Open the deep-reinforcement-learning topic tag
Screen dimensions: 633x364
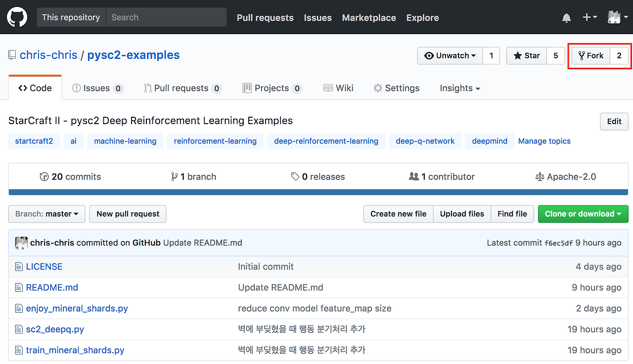tap(326, 141)
